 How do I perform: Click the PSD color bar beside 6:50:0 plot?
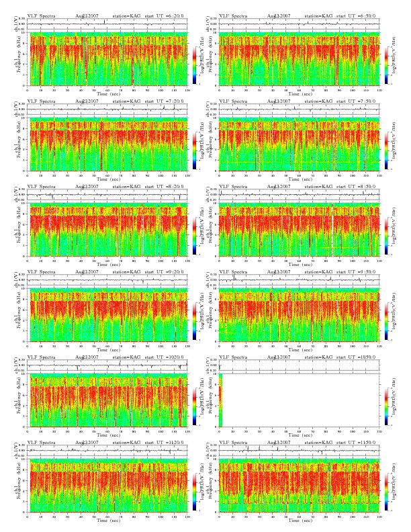click(x=387, y=65)
